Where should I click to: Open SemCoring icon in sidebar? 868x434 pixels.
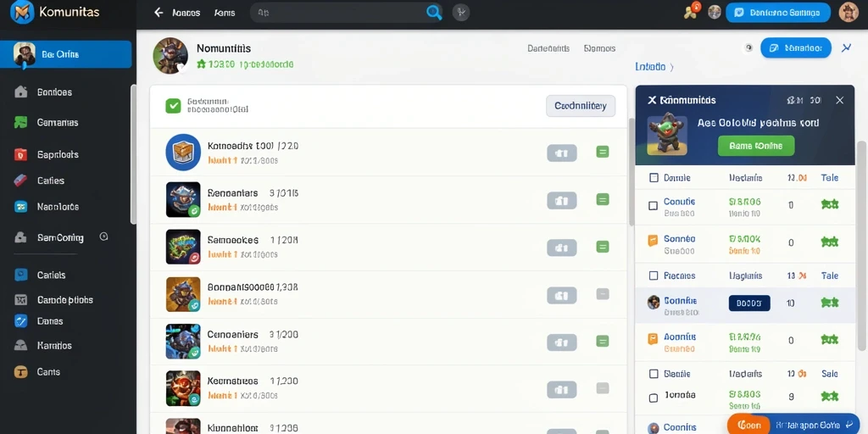coord(20,237)
